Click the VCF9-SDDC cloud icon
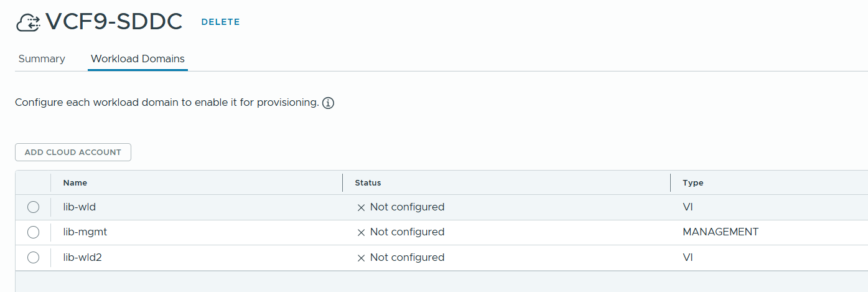Screen dimensions: 868x292 click(28, 22)
